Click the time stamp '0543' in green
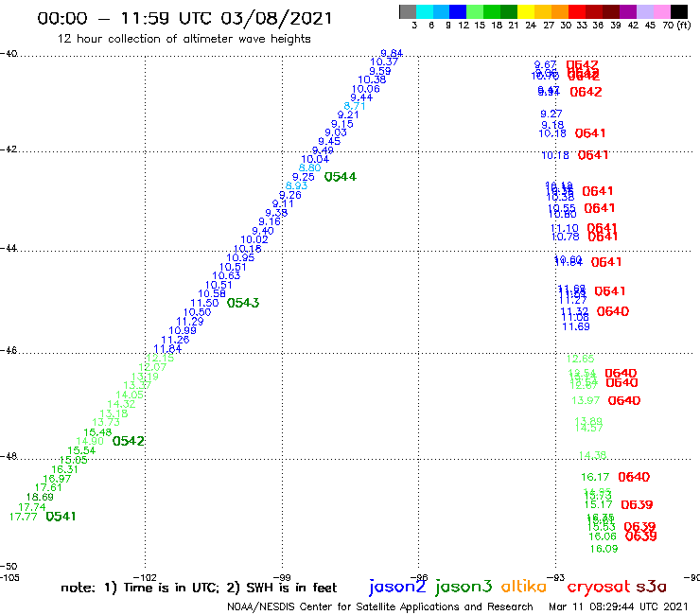Screen dimensions: 700x615 click(243, 303)
